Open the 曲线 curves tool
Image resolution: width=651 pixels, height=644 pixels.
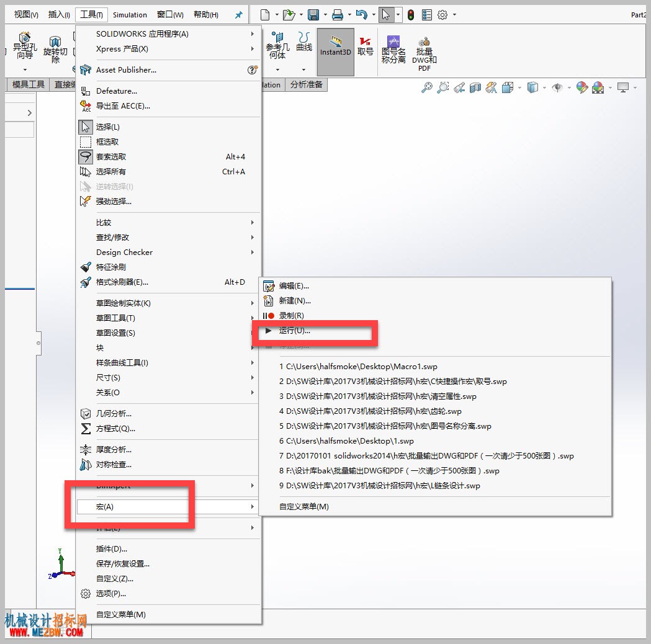point(304,42)
